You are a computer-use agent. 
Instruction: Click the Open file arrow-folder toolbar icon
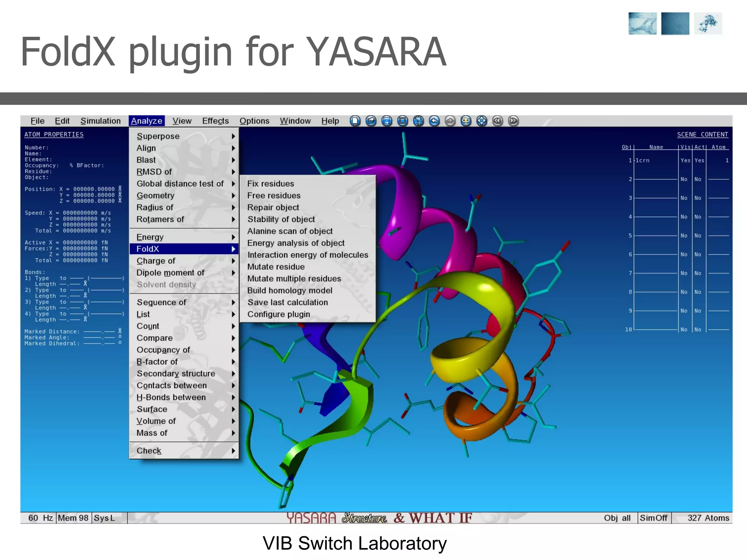[371, 121]
